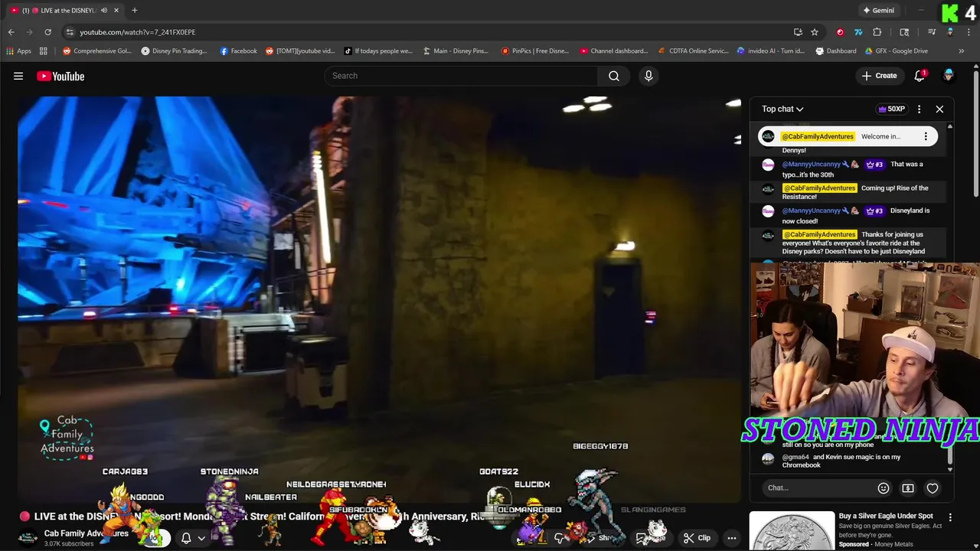Go back using browser back arrow

(11, 32)
